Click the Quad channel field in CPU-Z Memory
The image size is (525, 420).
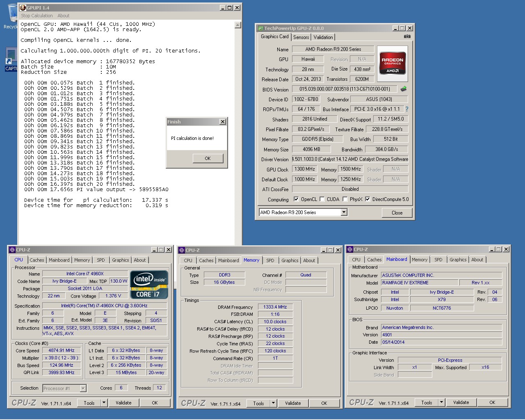[x=306, y=275]
